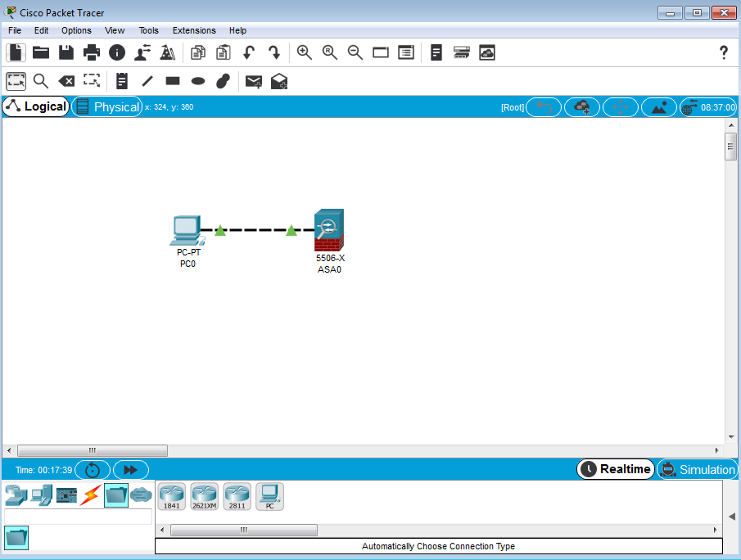Reset zoom with R magnifier icon
The width and height of the screenshot is (741, 560).
click(330, 52)
